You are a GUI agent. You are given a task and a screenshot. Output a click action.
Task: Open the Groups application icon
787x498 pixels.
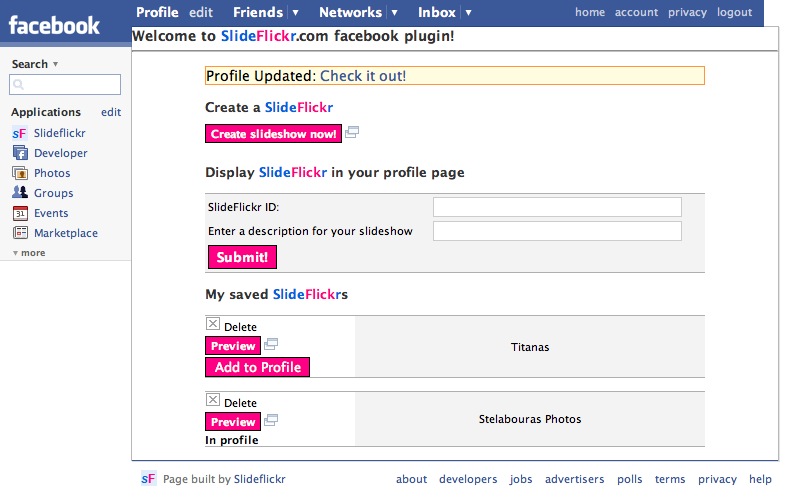pos(19,193)
